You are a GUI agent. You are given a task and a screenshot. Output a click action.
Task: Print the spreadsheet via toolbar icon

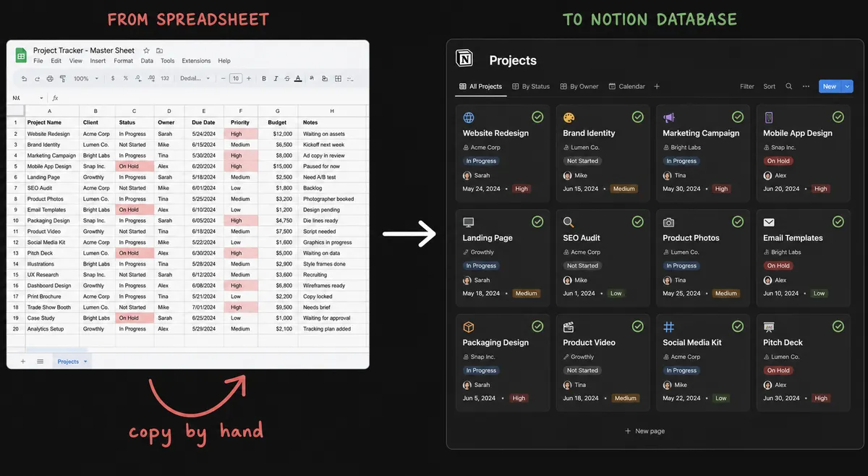(50, 78)
